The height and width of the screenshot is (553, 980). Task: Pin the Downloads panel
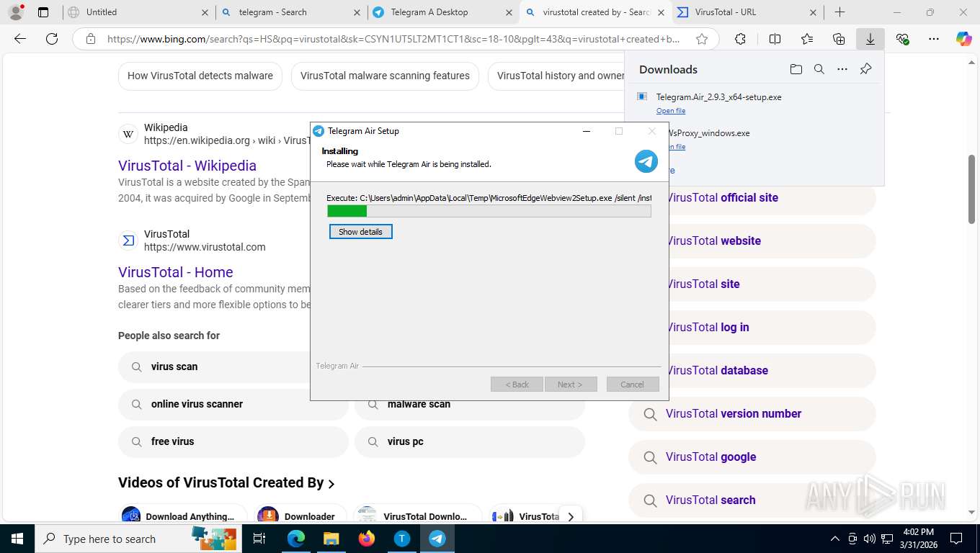point(866,69)
